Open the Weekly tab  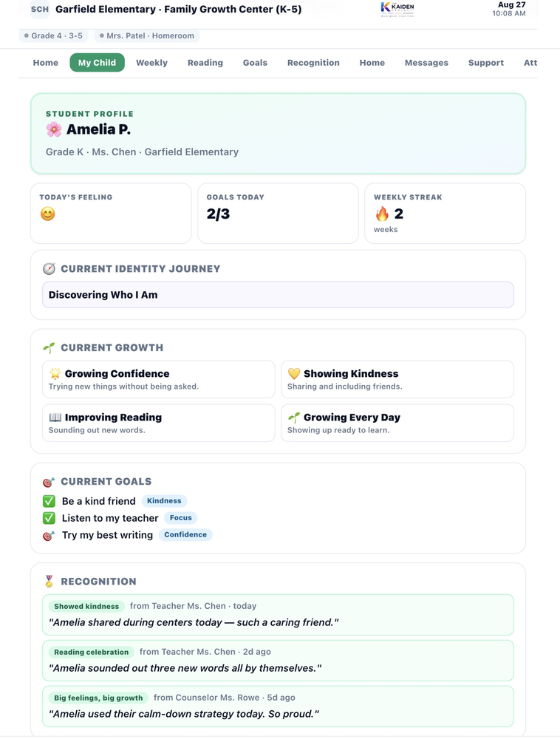pos(151,63)
